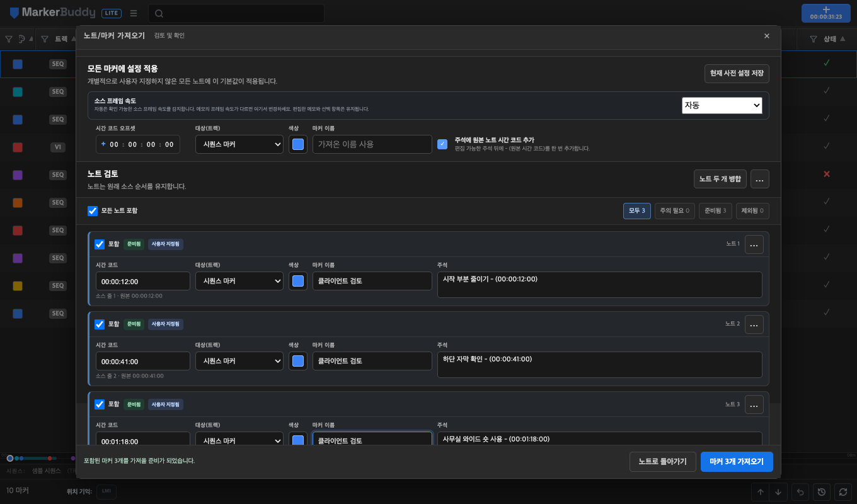This screenshot has height=504, width=857.
Task: Open the three-dot menu for 노트 1
Action: coord(754,244)
